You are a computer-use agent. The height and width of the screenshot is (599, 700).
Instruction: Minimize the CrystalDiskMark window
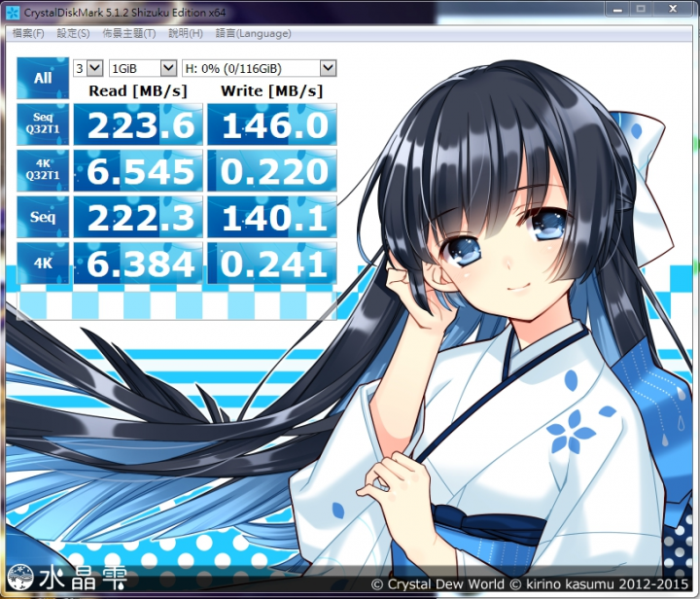618,9
